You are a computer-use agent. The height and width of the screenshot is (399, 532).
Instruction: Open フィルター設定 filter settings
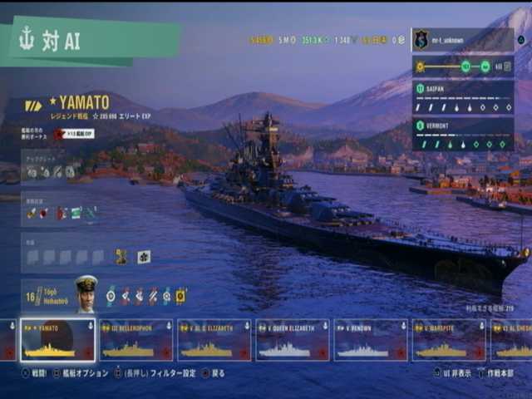pos(155,373)
